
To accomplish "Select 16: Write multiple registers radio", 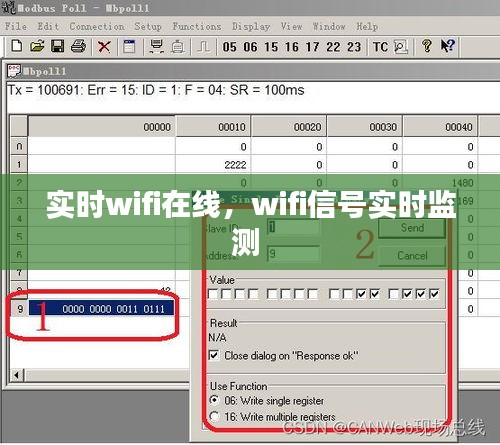I will click(x=214, y=416).
